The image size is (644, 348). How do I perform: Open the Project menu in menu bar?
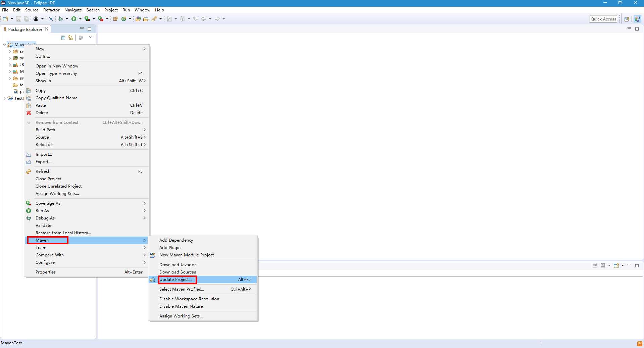tap(111, 10)
